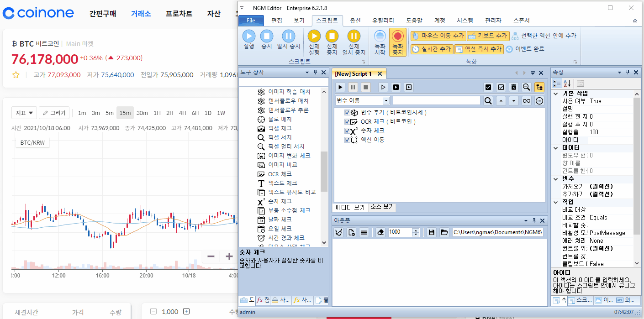Viewport: 644px width, 319px height.
Task: Open 자산 in the Coinone navigation
Action: pos(214,14)
